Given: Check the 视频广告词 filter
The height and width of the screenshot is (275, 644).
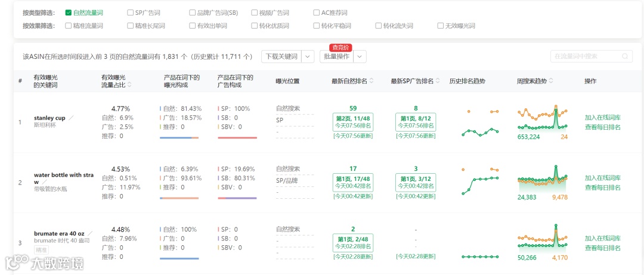Looking at the screenshot, I should [x=255, y=12].
